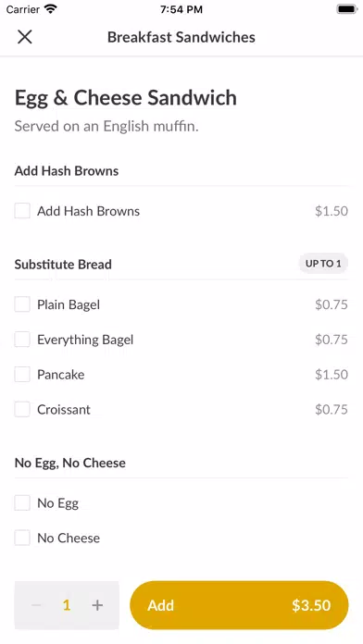The height and width of the screenshot is (644, 363).
Task: Tap the Wi-Fi icon in status bar
Action: (x=51, y=9)
